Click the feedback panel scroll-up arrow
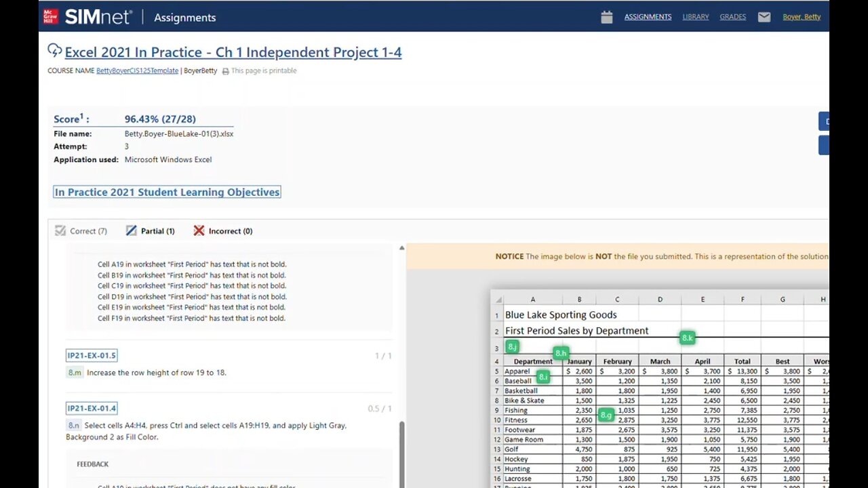This screenshot has height=488, width=868. coord(401,249)
